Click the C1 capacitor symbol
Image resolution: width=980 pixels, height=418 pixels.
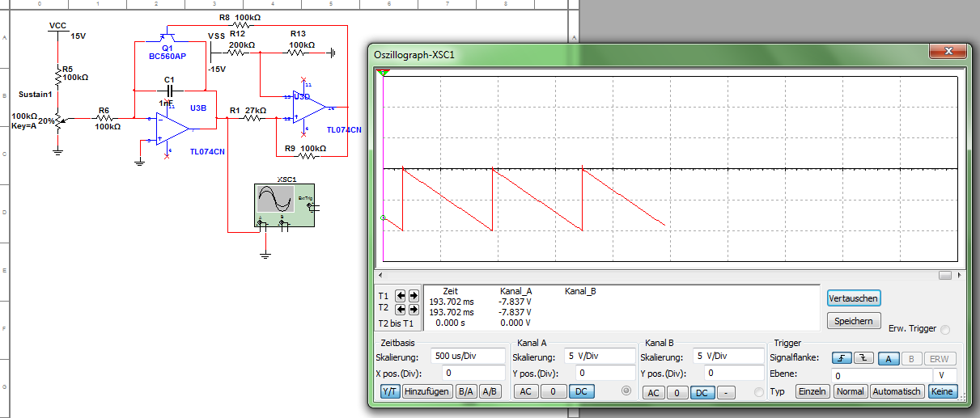(x=168, y=91)
